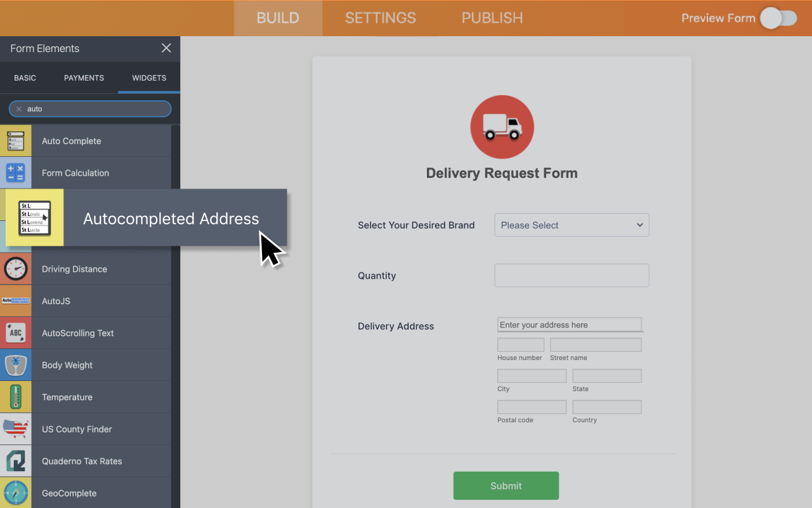The height and width of the screenshot is (508, 812).
Task: Select the AutoJS widget icon
Action: (15, 300)
